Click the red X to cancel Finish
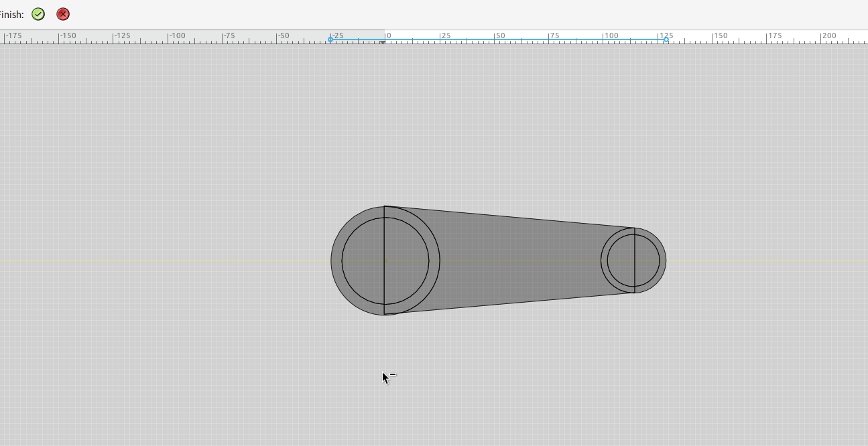 (x=62, y=14)
